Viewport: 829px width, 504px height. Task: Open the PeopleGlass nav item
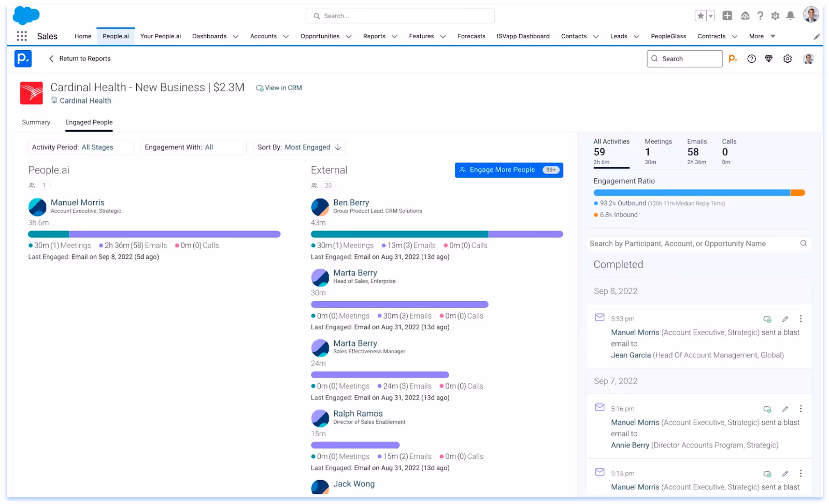click(668, 36)
